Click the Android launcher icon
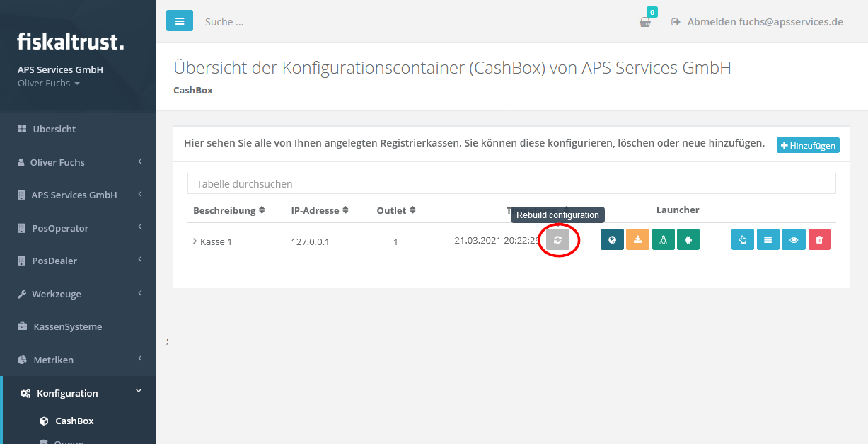 coord(688,240)
